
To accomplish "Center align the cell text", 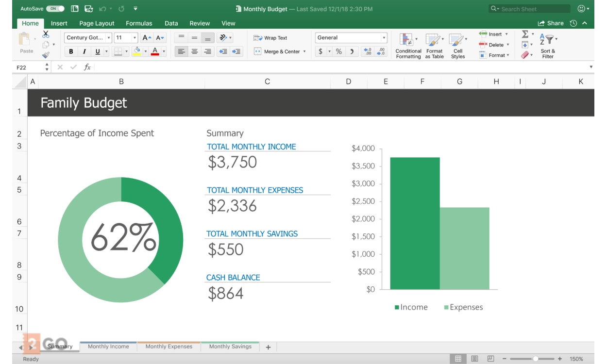I will [194, 51].
